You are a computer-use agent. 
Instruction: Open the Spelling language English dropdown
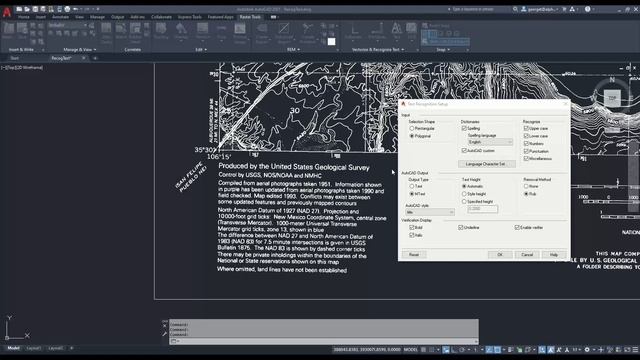(x=490, y=142)
